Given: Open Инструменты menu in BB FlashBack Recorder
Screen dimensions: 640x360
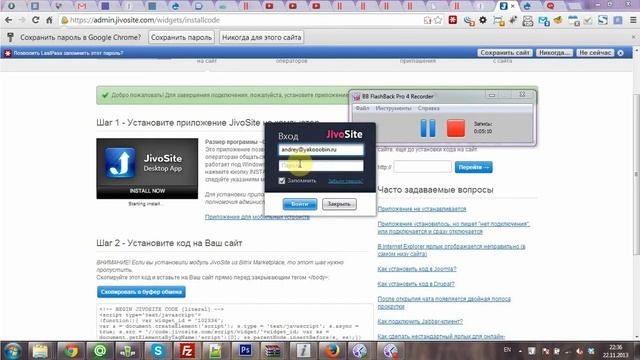Looking at the screenshot, I should (393, 108).
